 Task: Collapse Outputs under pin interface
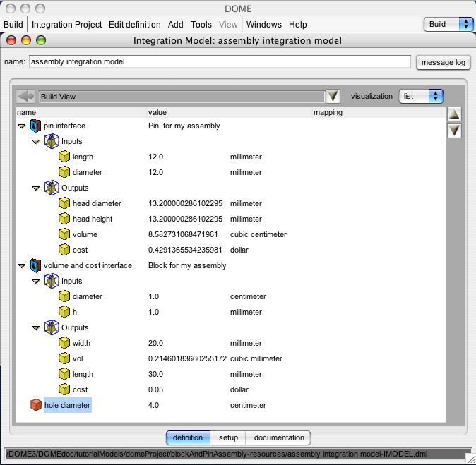(x=36, y=188)
